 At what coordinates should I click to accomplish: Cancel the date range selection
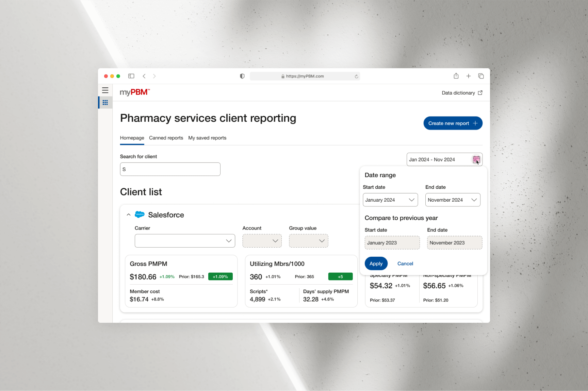pyautogui.click(x=405, y=264)
